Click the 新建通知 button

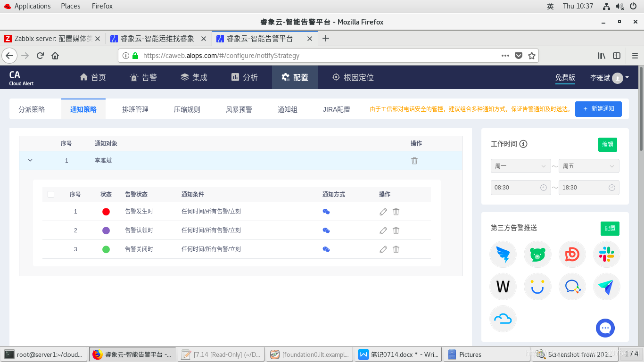click(598, 109)
